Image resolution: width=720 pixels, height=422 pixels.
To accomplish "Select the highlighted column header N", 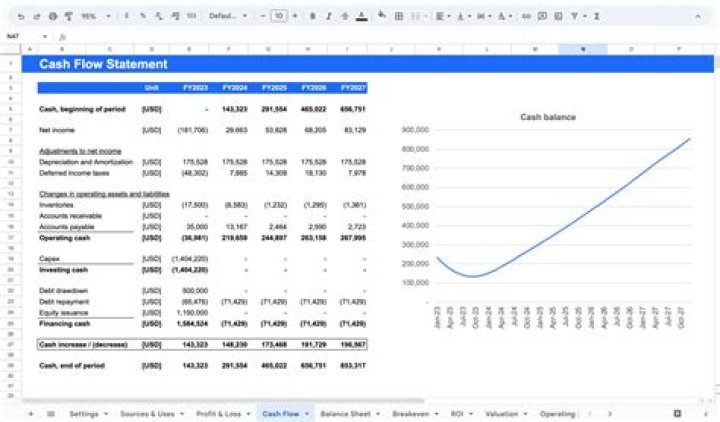I will click(x=583, y=49).
